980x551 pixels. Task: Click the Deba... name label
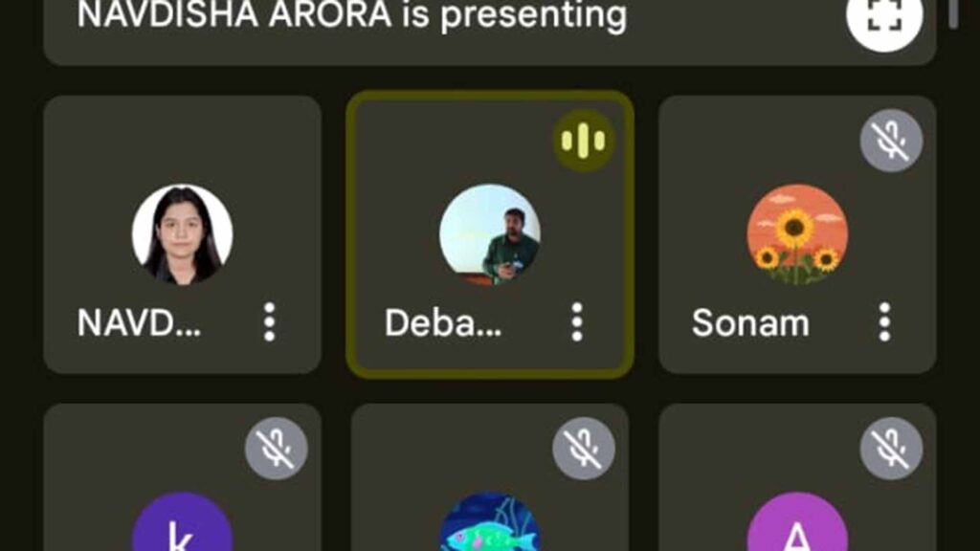[x=443, y=323]
